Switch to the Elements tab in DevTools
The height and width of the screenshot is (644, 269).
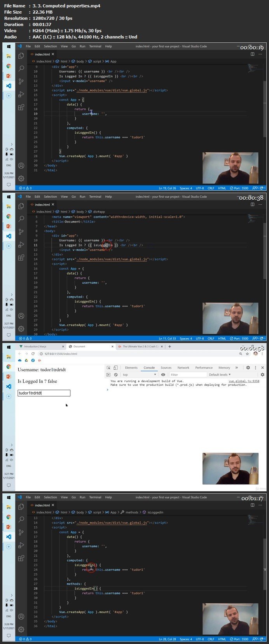[x=131, y=367]
